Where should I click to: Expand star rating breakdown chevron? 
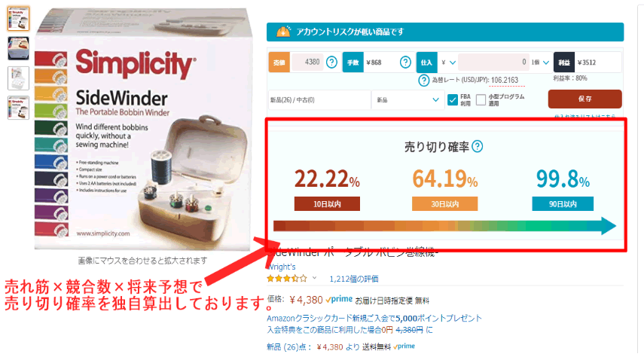[314, 278]
